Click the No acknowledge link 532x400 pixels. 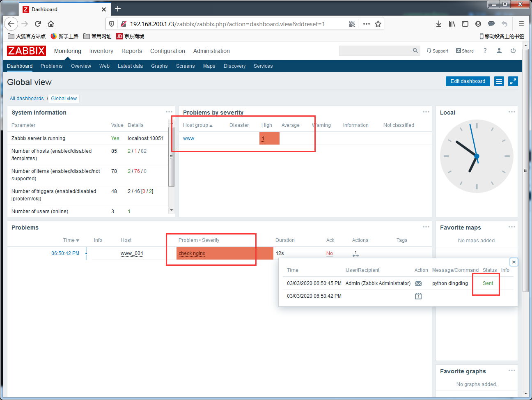click(330, 253)
